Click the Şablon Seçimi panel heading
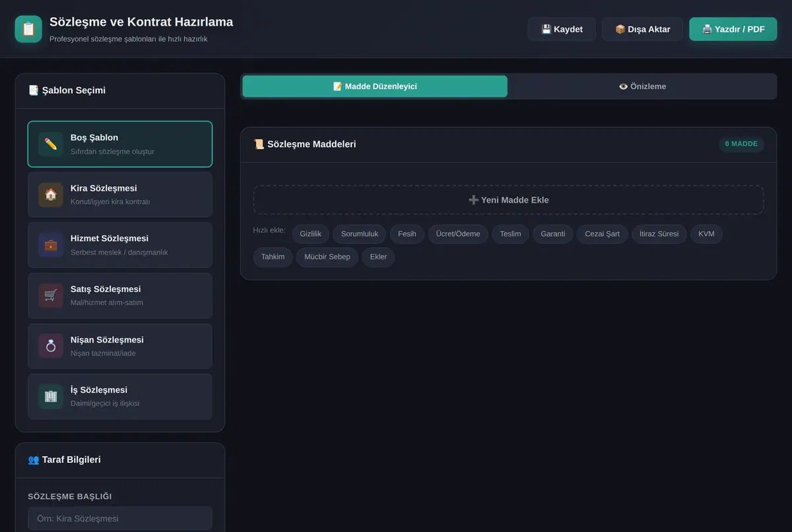Screen dimensions: 792x532 click(x=67, y=90)
